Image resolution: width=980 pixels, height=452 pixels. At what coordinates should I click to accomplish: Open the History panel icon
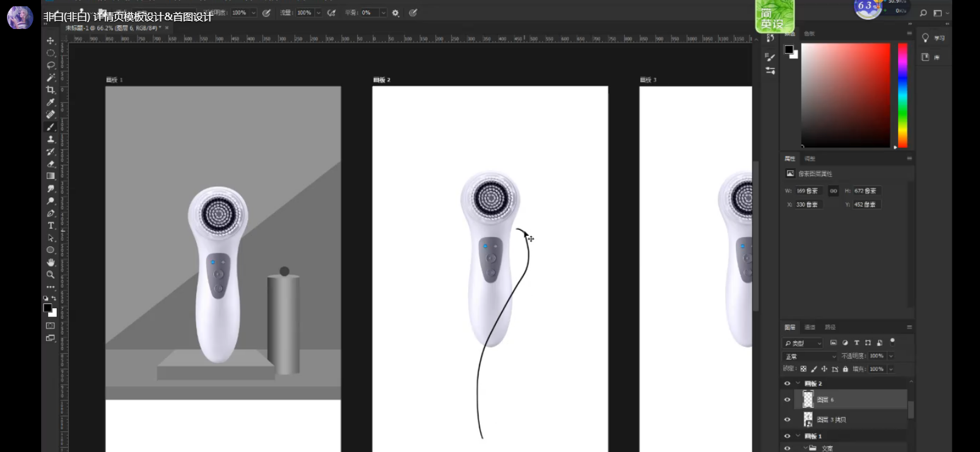point(770,39)
